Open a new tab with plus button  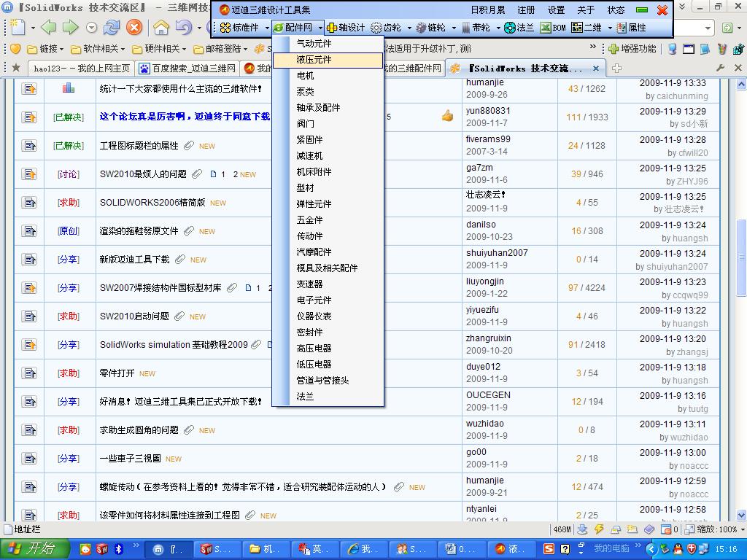616,69
